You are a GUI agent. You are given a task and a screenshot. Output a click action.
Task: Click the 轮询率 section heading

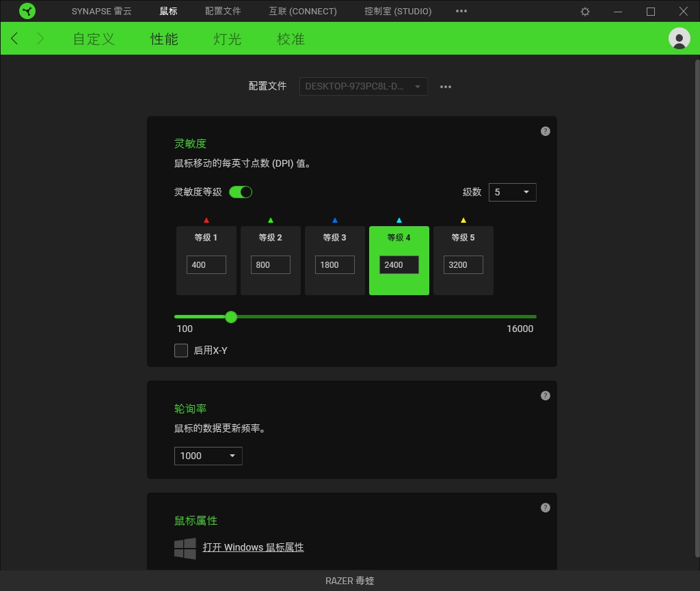(190, 409)
